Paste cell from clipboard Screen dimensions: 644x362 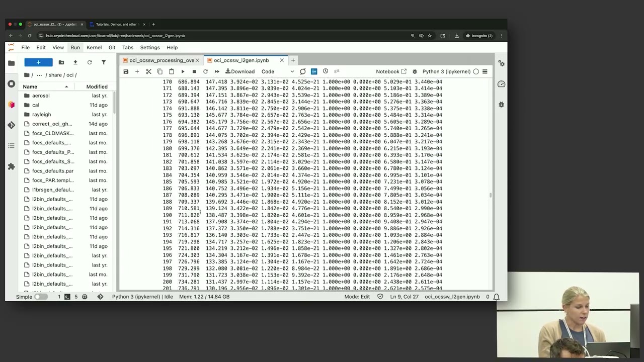pyautogui.click(x=171, y=71)
